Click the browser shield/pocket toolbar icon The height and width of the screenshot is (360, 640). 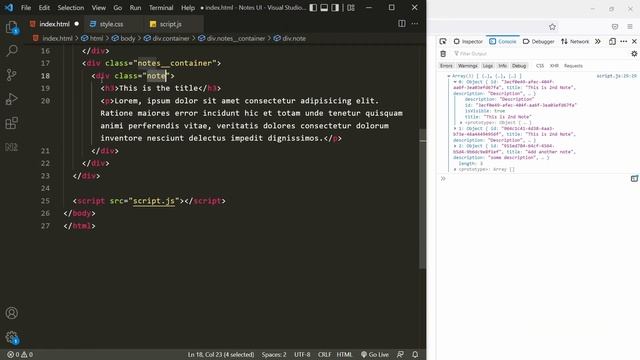pyautogui.click(x=615, y=27)
